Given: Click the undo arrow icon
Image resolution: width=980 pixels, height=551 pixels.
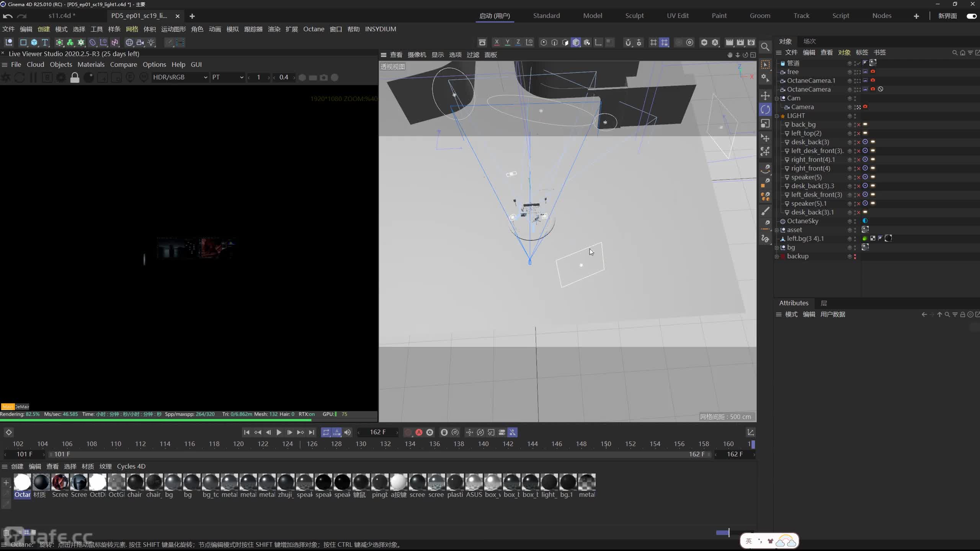Looking at the screenshot, I should click(8, 16).
